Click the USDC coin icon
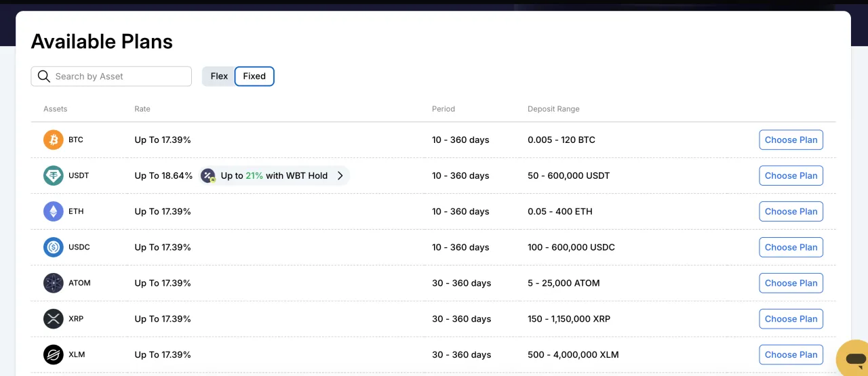The width and height of the screenshot is (868, 376). click(x=54, y=247)
